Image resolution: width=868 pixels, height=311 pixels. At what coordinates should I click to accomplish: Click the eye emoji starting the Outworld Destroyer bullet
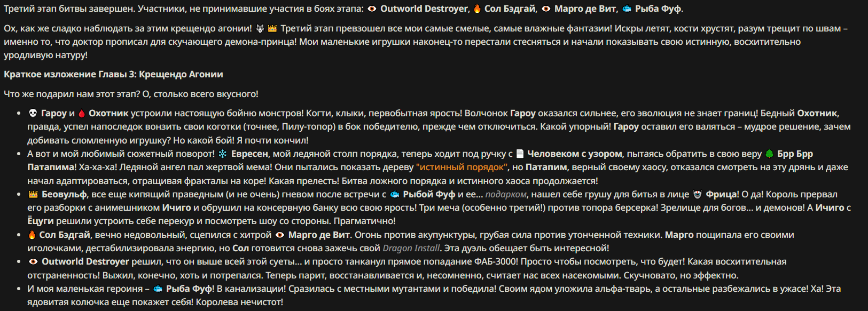coord(33,261)
